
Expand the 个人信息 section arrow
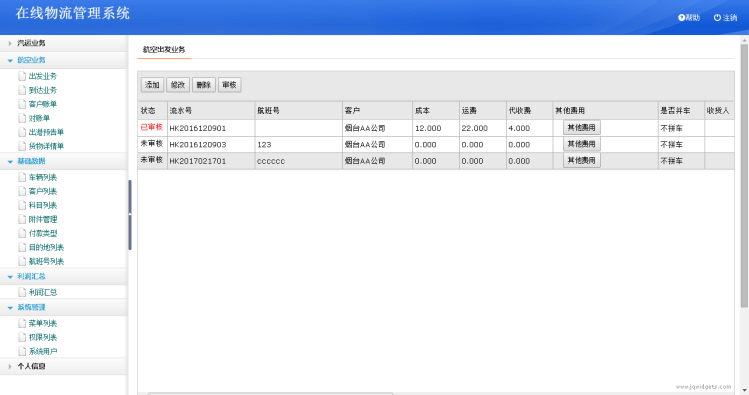(10, 366)
